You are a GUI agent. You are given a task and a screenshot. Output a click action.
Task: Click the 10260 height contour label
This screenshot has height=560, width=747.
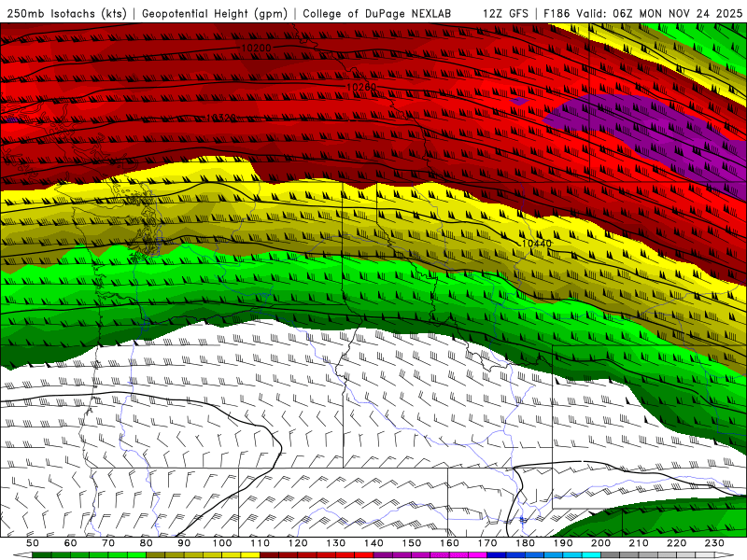[x=361, y=87]
